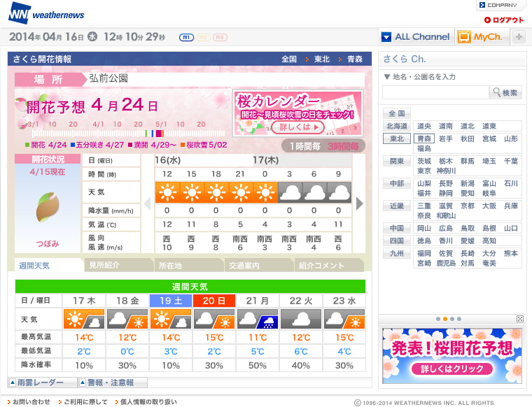Screen dimensions: 532x407
Task: Expand the 警報・注意報 panel
Action: 113,383
